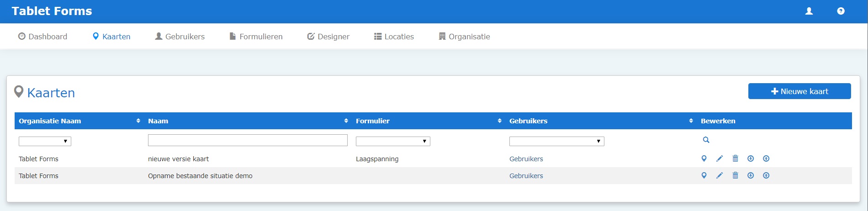Sort by Formulier column arrows

coord(499,121)
